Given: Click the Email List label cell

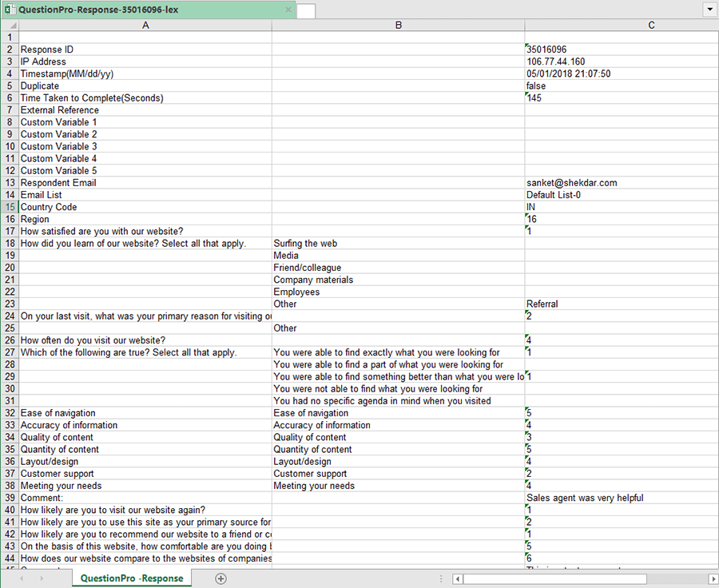Looking at the screenshot, I should coord(145,195).
